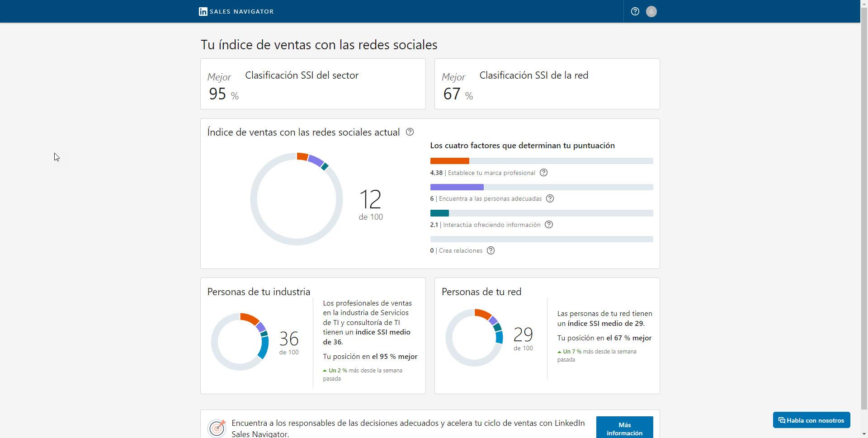
Task: Click the main SSI donut chart
Action: [x=296, y=199]
